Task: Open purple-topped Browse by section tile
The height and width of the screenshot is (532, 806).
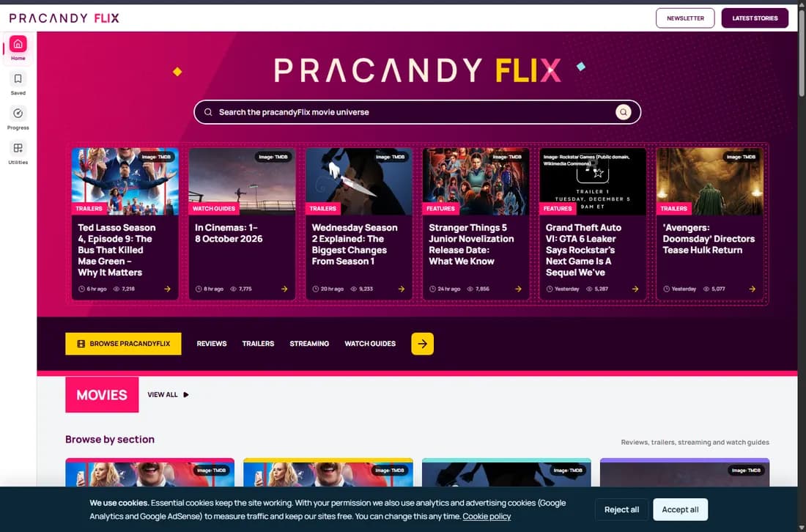Action: pos(684,473)
